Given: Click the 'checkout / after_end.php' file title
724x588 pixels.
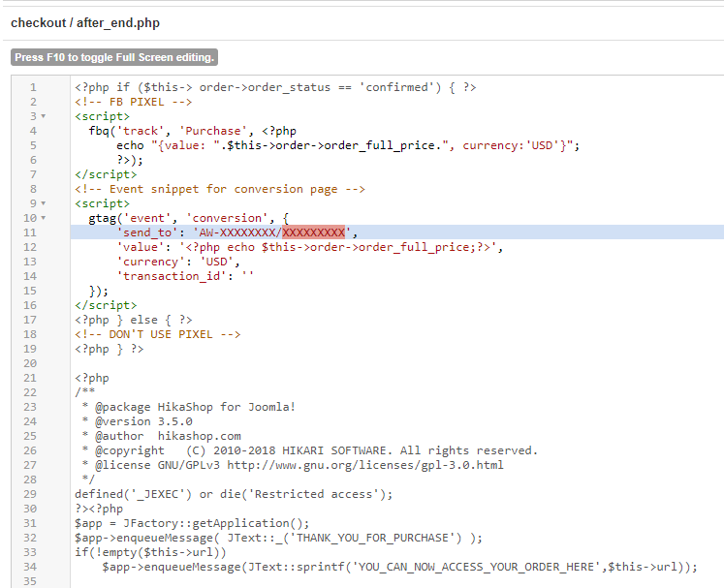Looking at the screenshot, I should (85, 23).
